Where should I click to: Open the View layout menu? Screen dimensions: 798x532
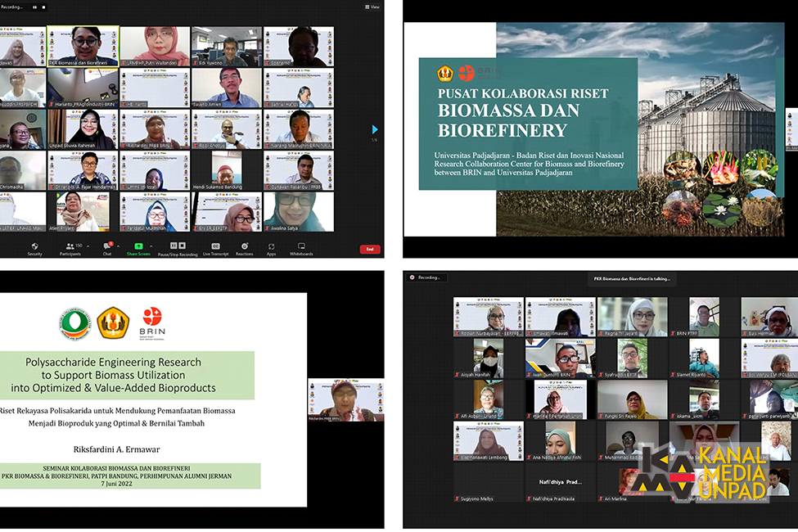click(x=372, y=7)
